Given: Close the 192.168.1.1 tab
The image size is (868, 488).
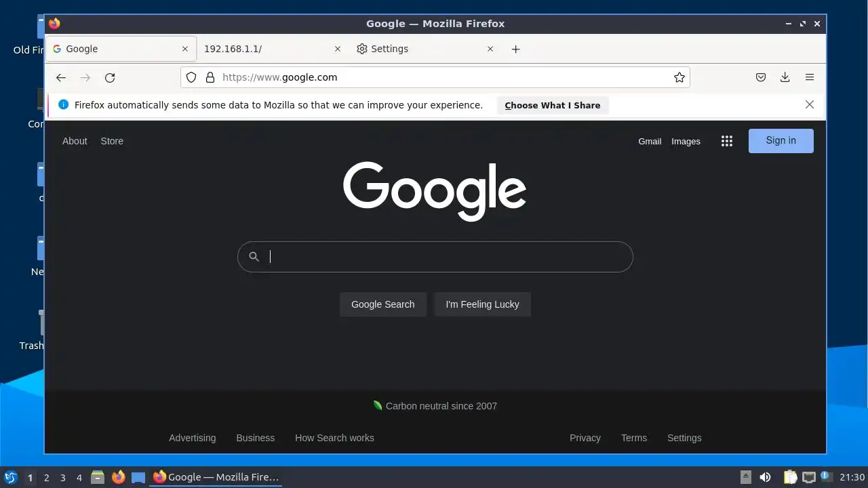Looking at the screenshot, I should coord(338,49).
